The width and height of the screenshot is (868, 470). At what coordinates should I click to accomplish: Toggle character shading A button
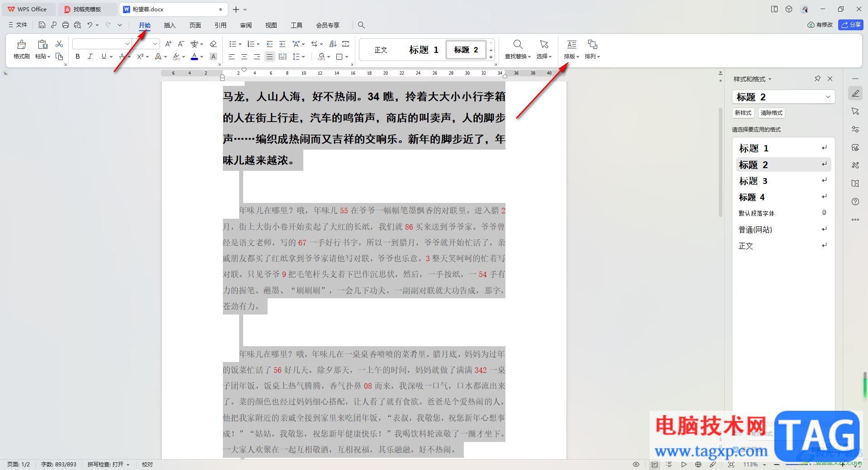pyautogui.click(x=213, y=56)
